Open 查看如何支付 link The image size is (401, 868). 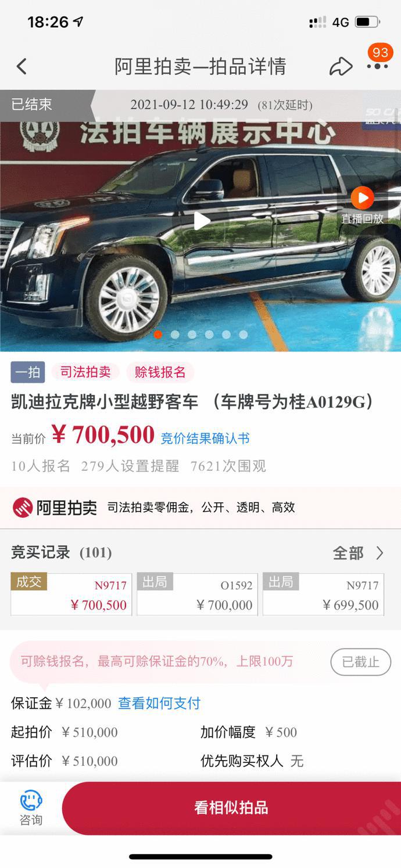pyautogui.click(x=159, y=703)
